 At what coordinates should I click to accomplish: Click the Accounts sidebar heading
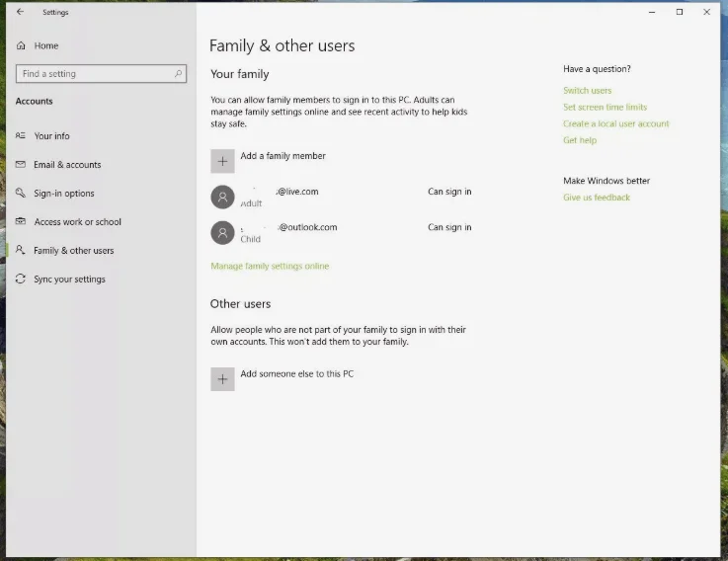point(34,102)
